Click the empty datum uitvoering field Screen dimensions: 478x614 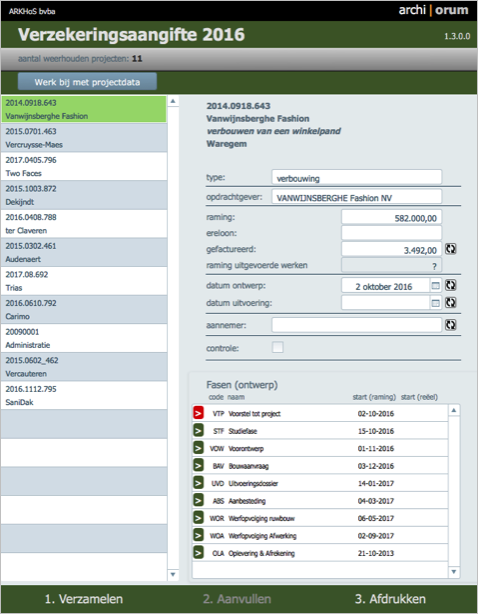[x=386, y=303]
